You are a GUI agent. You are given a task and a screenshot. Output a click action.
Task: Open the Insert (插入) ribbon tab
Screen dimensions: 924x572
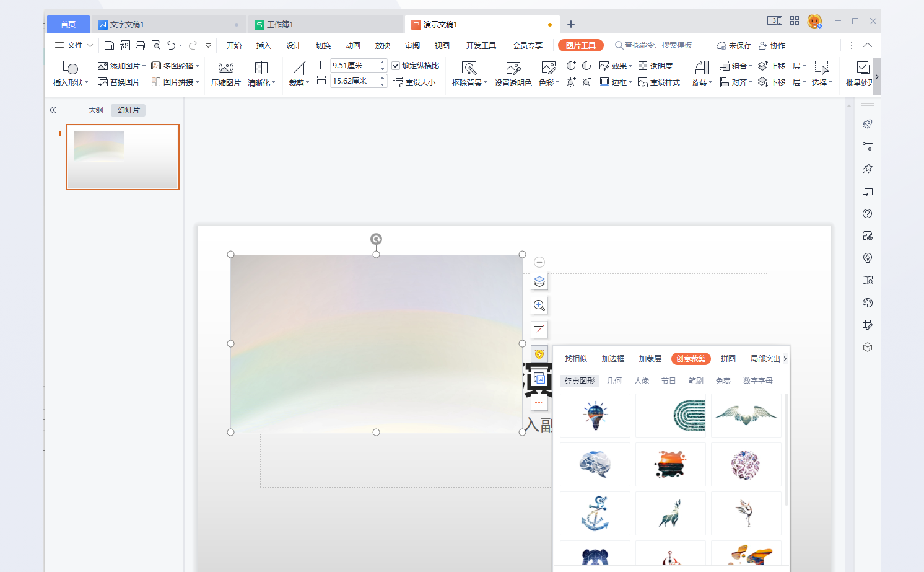tap(264, 45)
